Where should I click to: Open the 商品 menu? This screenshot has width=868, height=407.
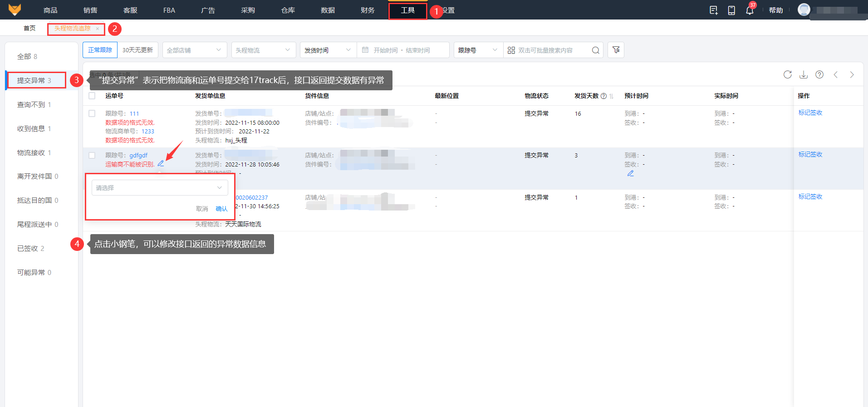[50, 10]
